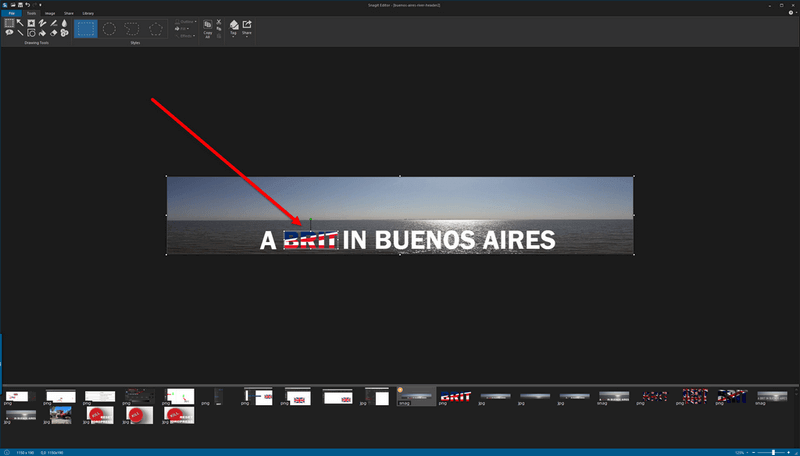Viewport: 800px width, 456px height.
Task: Select the Selection marquee drawing tool
Action: pos(9,23)
